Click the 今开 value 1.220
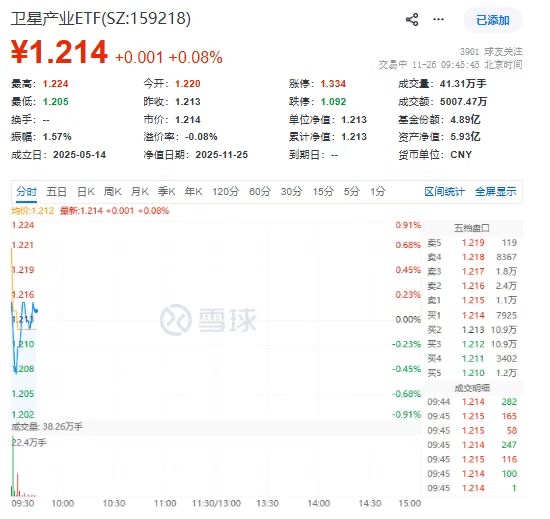Image resolution: width=550 pixels, height=519 pixels. click(188, 84)
